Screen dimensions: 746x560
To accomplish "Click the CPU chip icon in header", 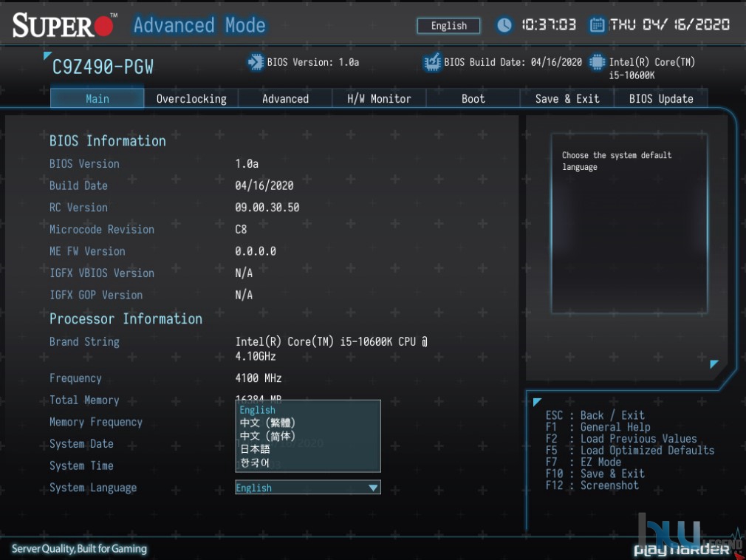I will point(597,62).
